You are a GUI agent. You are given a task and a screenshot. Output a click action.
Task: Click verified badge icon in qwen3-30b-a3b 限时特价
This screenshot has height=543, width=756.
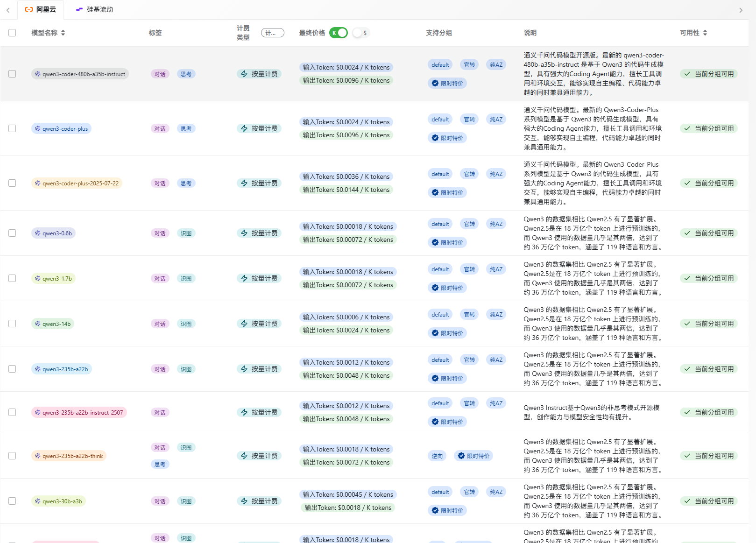(x=435, y=510)
